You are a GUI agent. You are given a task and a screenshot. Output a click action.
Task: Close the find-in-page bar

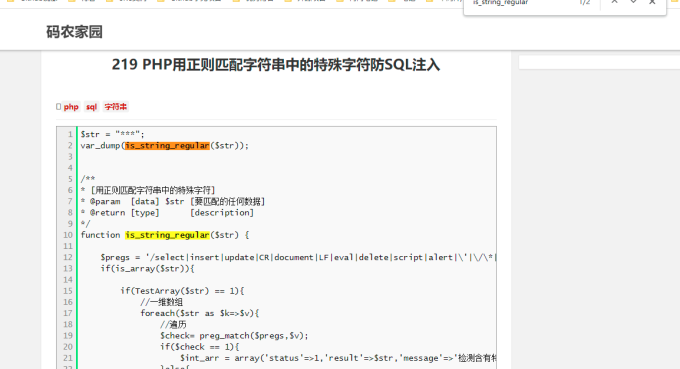pos(652,2)
